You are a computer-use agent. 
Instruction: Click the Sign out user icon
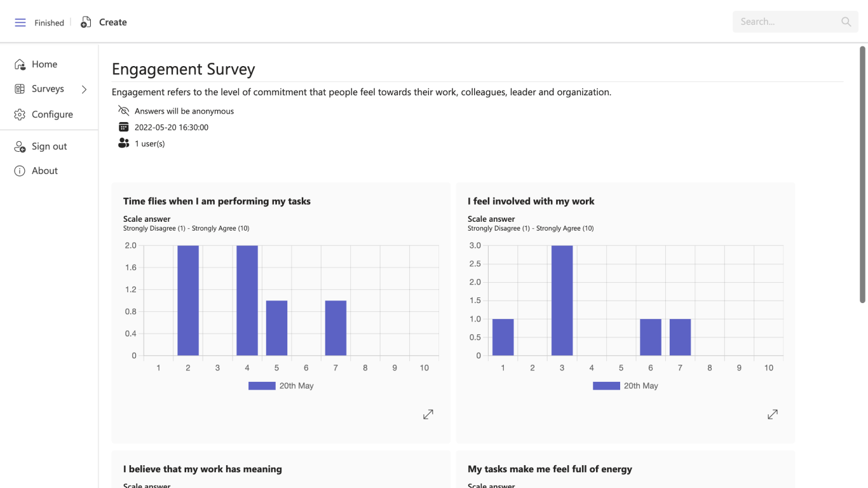pos(20,146)
